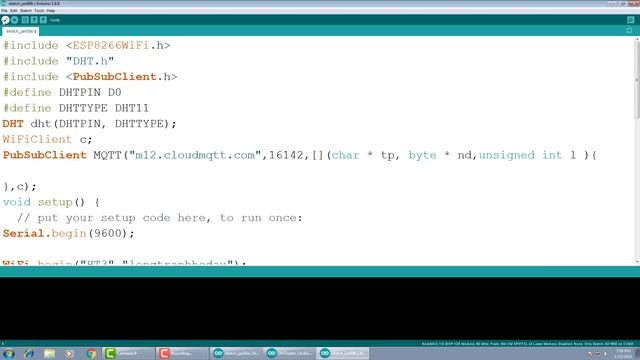Viewport: 640px width, 360px height.
Task: Click the PubSubClient.h include text
Action: tap(121, 77)
